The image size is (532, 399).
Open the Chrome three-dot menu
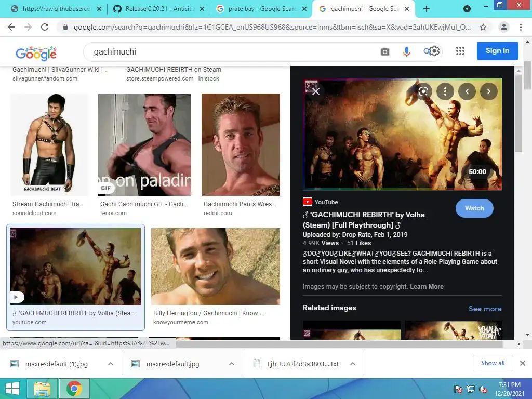coord(521,27)
